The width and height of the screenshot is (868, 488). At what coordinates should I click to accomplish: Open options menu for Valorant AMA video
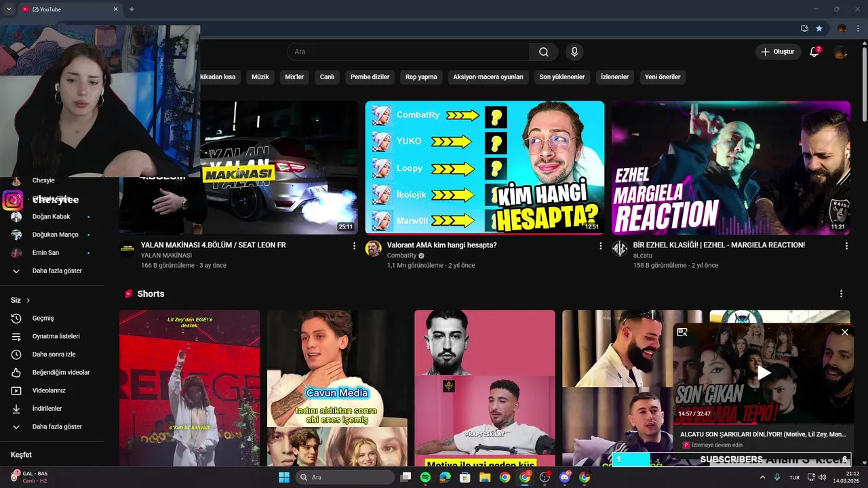[600, 246]
